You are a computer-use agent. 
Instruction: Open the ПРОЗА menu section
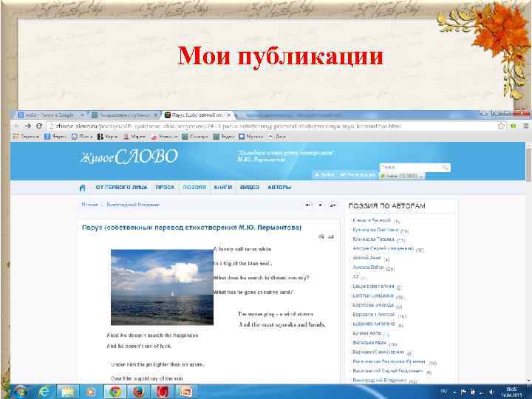click(165, 187)
